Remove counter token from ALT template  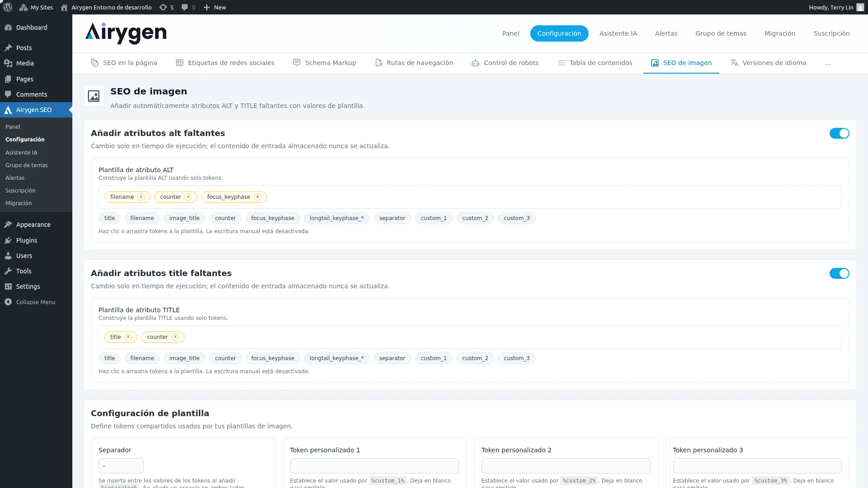(188, 197)
